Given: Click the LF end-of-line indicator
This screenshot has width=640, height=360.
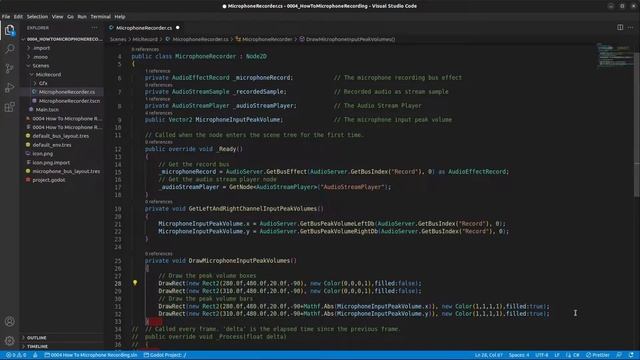Looking at the screenshot, I should click(x=557, y=355).
